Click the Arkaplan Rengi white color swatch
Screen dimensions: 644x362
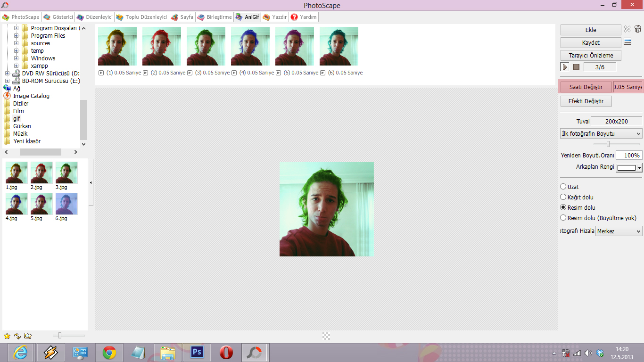627,168
